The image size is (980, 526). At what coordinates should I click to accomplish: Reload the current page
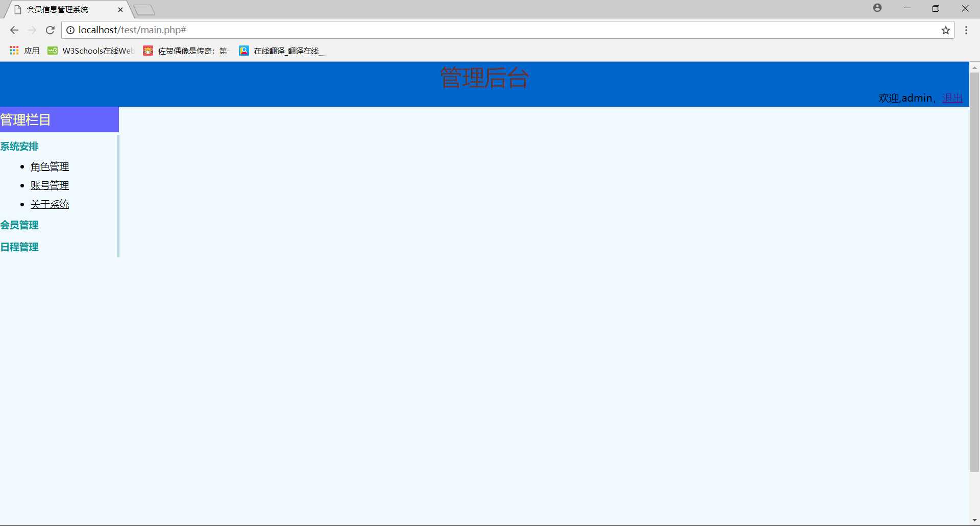coord(50,30)
